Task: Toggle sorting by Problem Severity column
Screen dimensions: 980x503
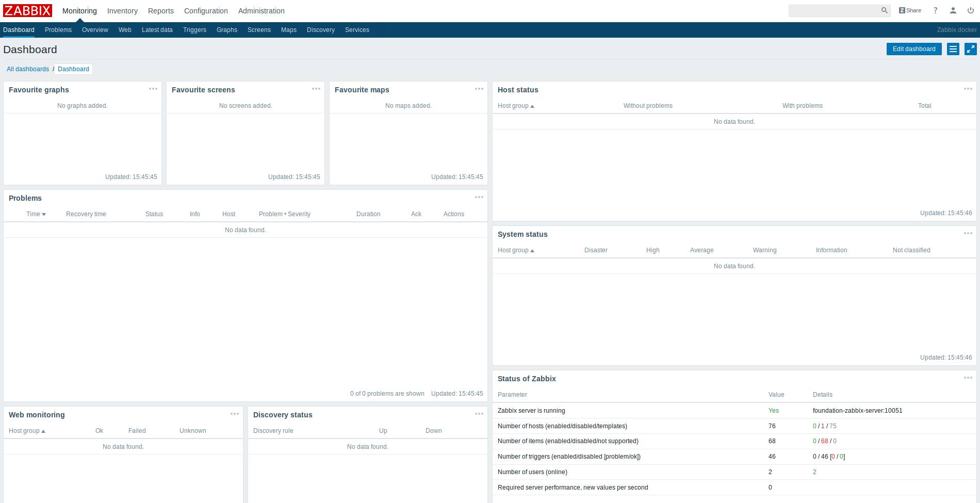Action: (285, 214)
